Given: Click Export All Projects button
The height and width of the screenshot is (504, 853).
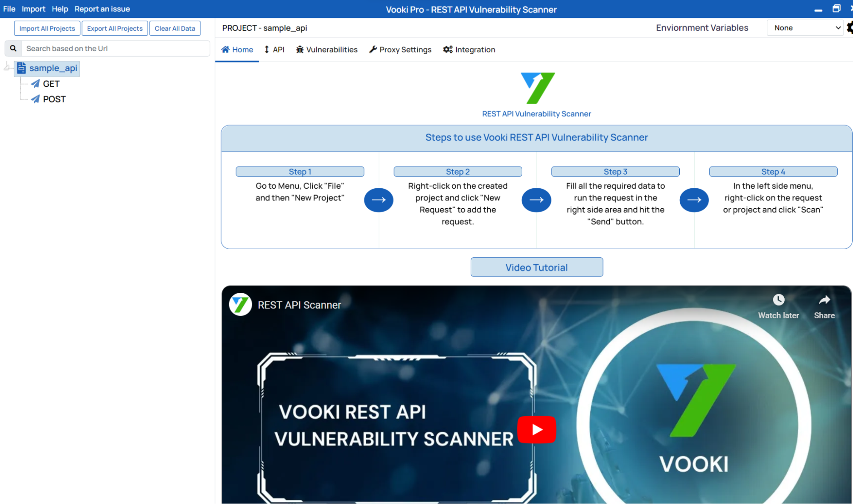Looking at the screenshot, I should [x=115, y=28].
